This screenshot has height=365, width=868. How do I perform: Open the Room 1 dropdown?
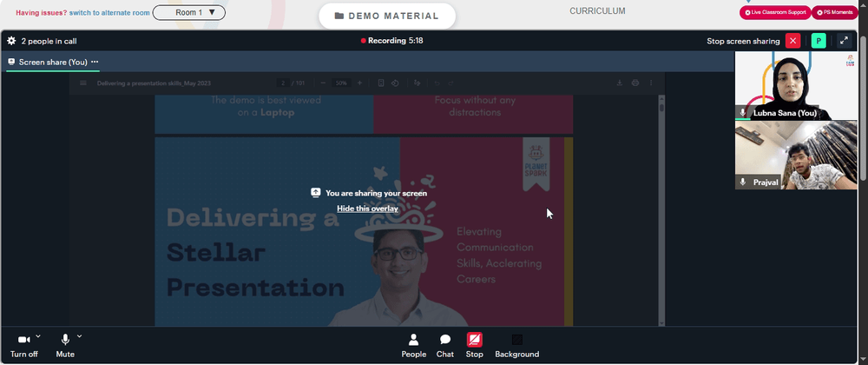[188, 12]
